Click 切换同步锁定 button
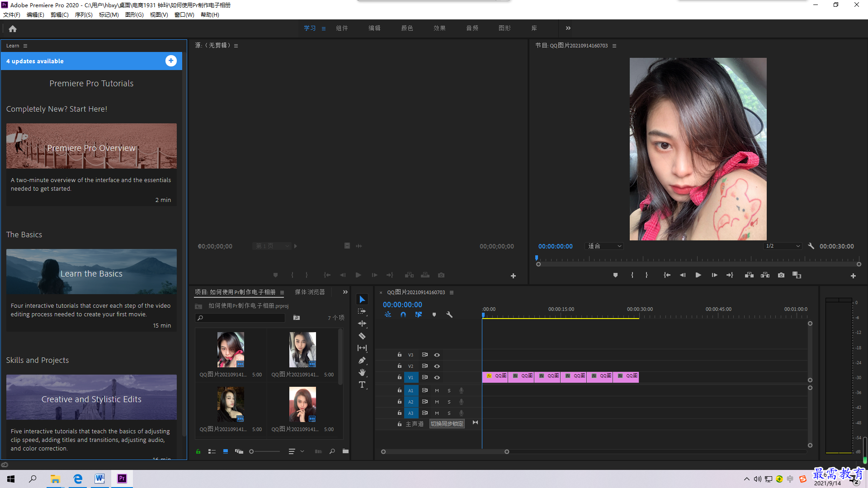The height and width of the screenshot is (488, 868). pos(447,424)
